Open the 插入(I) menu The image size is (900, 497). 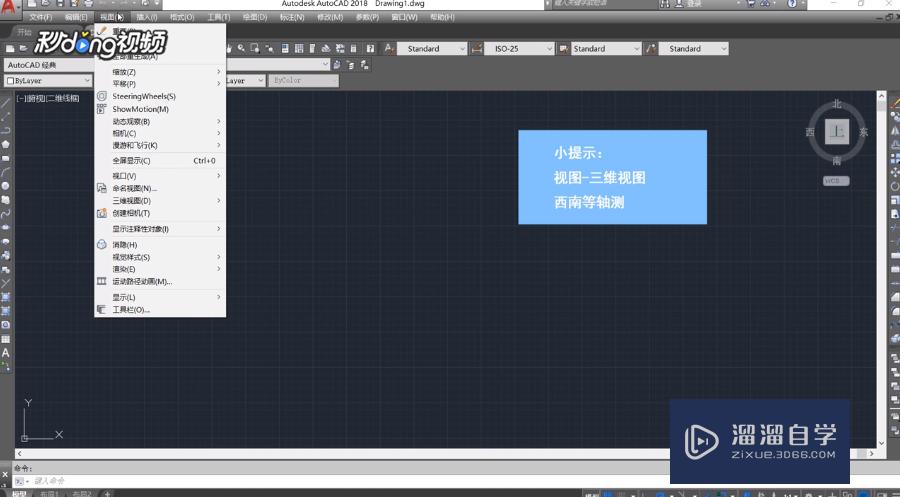point(146,17)
